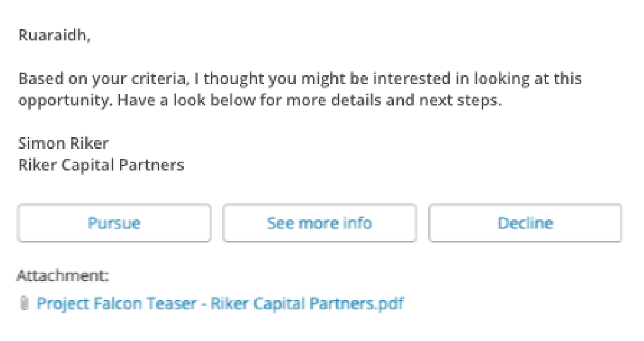Click the greeting "Ruaraidh,"

pos(54,35)
